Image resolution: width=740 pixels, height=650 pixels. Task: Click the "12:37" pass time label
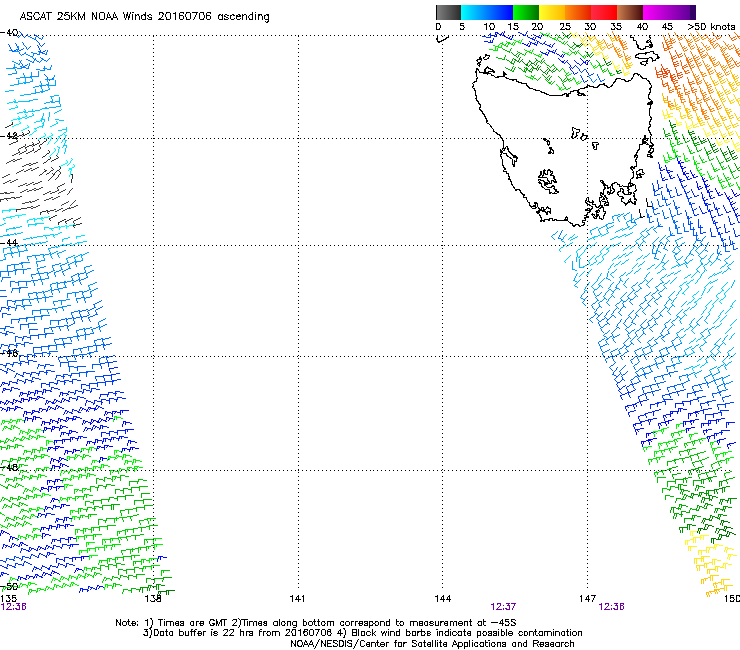(x=503, y=607)
